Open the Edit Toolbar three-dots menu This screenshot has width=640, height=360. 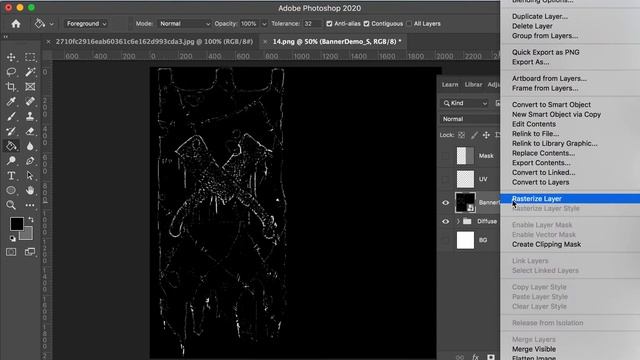pos(30,205)
